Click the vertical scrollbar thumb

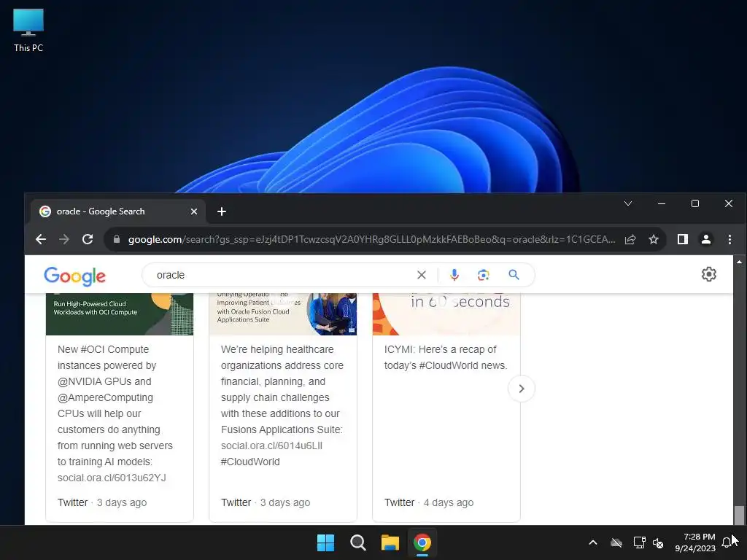point(739,516)
